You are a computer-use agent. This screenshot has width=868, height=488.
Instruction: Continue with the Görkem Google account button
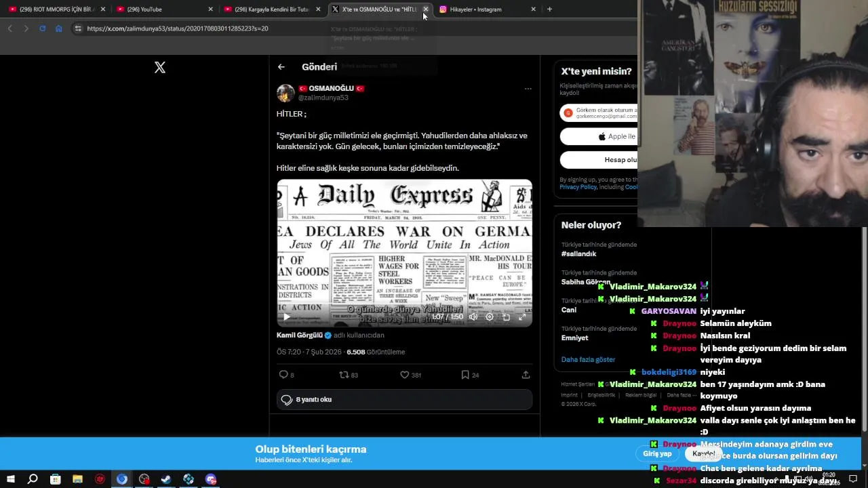[599, 113]
